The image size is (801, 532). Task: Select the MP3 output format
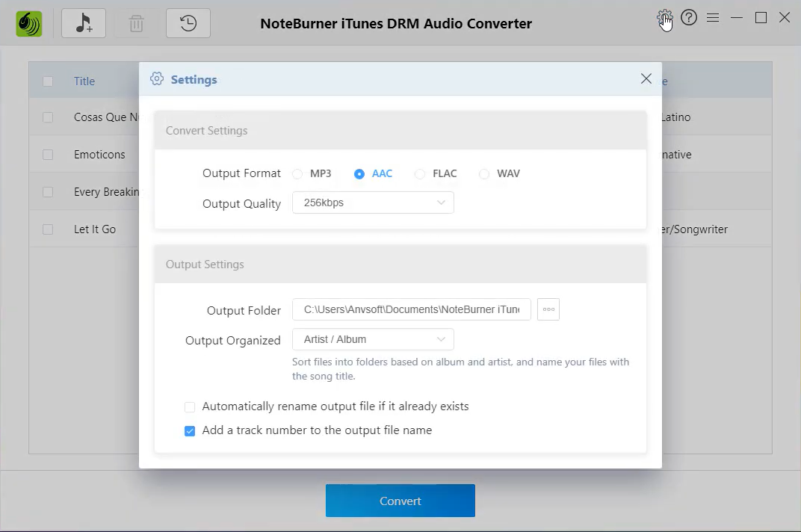[297, 173]
